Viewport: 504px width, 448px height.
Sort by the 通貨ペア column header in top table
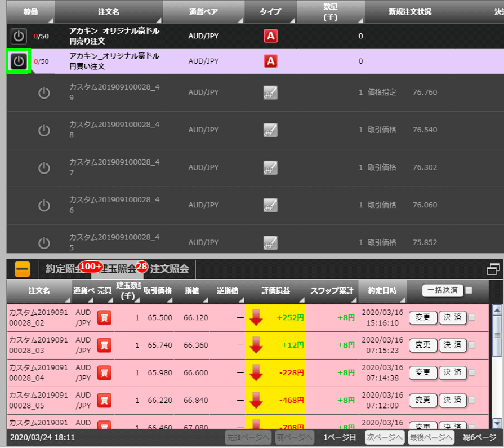coord(203,12)
